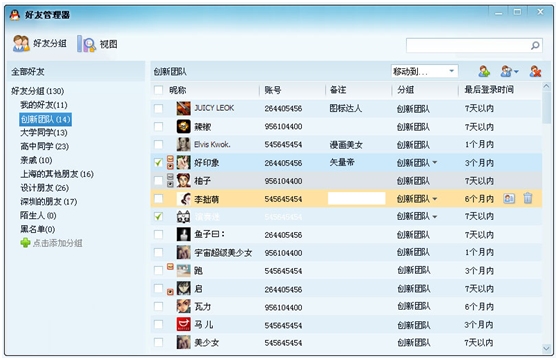Select 亲戚 (10) group
This screenshot has height=360, width=558.
pos(36,160)
